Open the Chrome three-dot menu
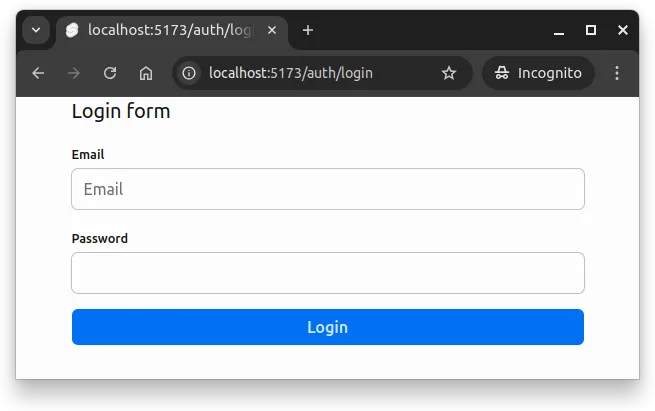Screen dimensions: 655x411 (617, 73)
